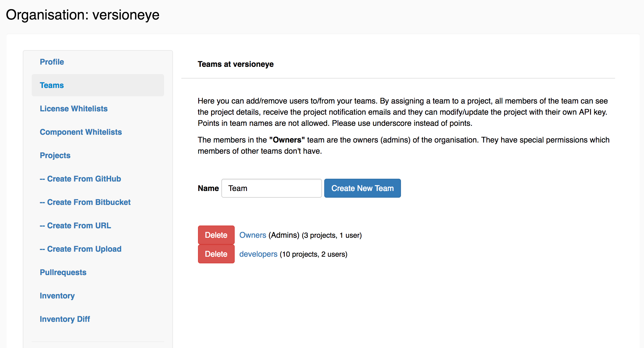
Task: Go to Inventory Diff page
Action: point(65,319)
